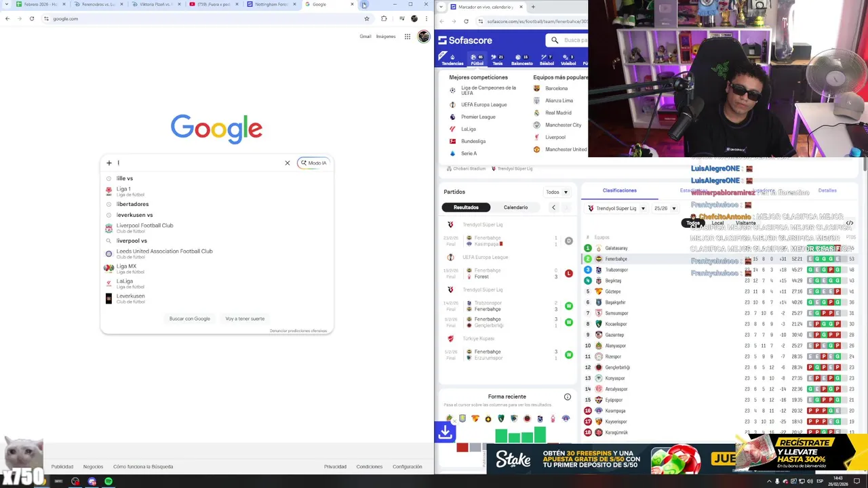Open the Fenerbahçe vs Erzurumspor match
The width and height of the screenshot is (868, 488).
click(509, 354)
